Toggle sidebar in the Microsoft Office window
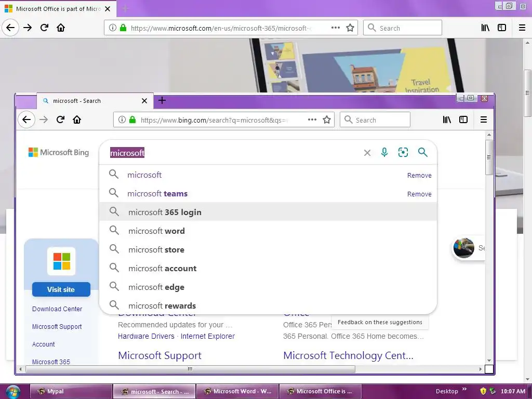The width and height of the screenshot is (532, 399). [x=502, y=28]
